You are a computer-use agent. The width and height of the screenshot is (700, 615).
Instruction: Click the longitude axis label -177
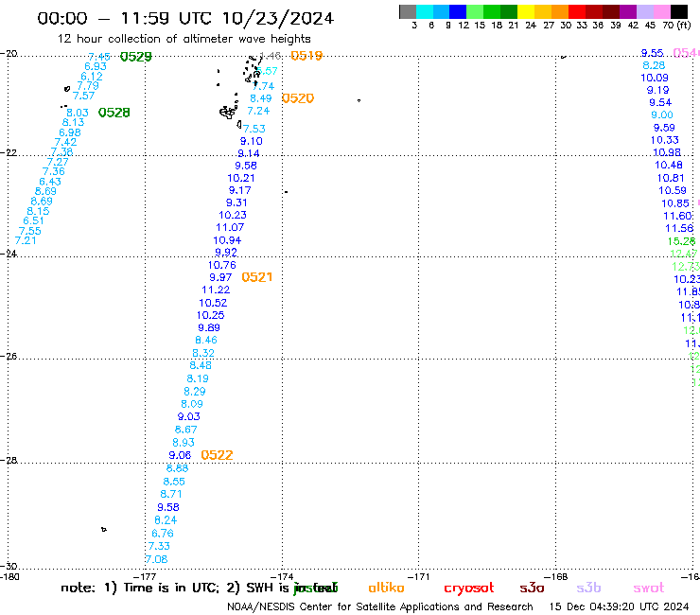[x=145, y=576]
